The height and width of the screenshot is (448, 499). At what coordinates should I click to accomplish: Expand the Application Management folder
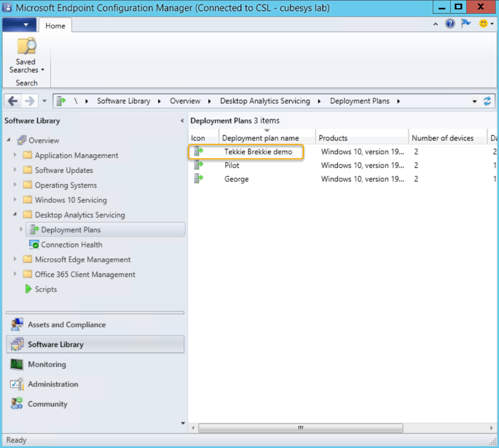pyautogui.click(x=15, y=156)
